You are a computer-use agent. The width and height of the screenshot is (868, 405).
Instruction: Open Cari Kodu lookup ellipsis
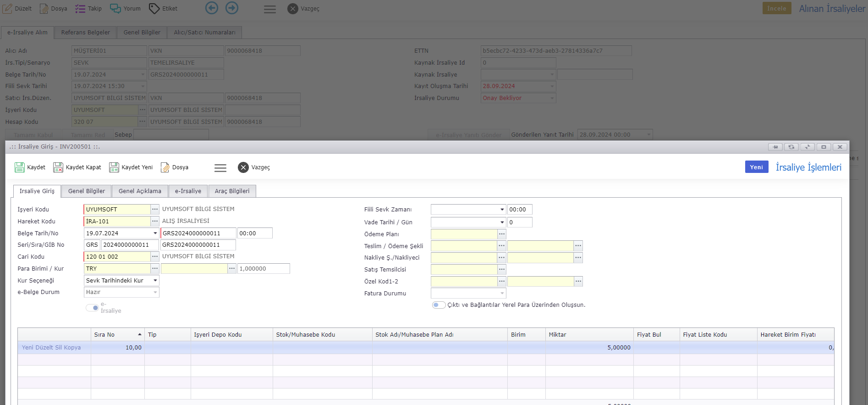[155, 256]
